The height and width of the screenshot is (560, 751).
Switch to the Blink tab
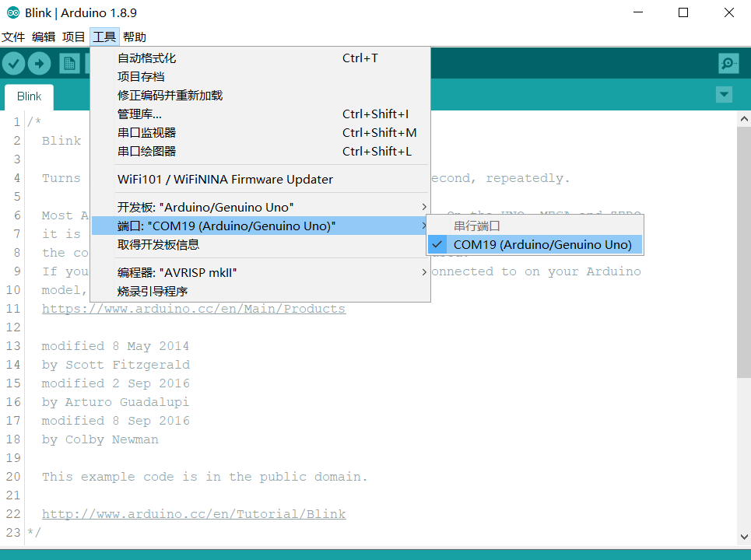click(x=29, y=96)
